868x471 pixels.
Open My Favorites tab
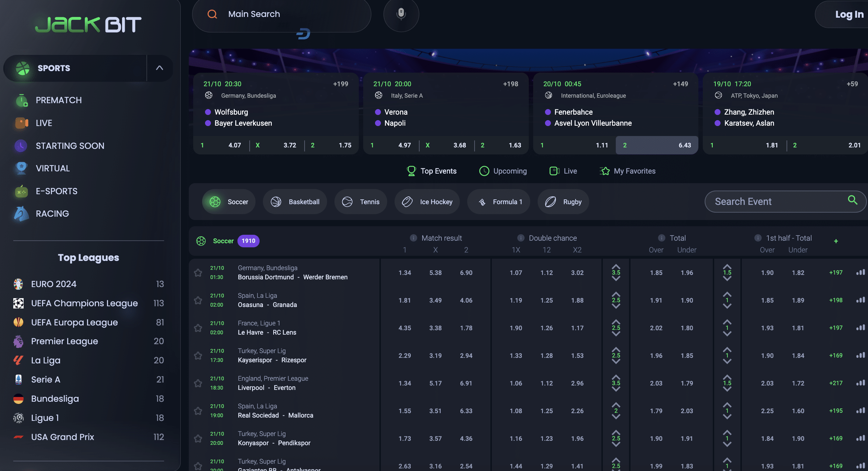[628, 171]
